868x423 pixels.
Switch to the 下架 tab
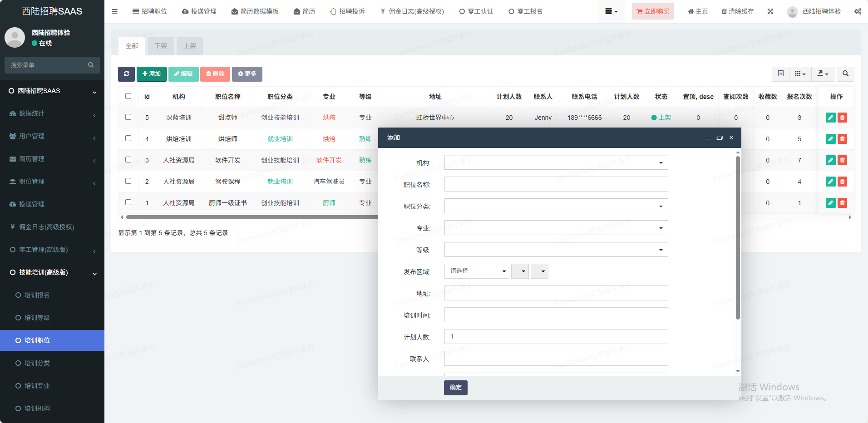coord(161,46)
